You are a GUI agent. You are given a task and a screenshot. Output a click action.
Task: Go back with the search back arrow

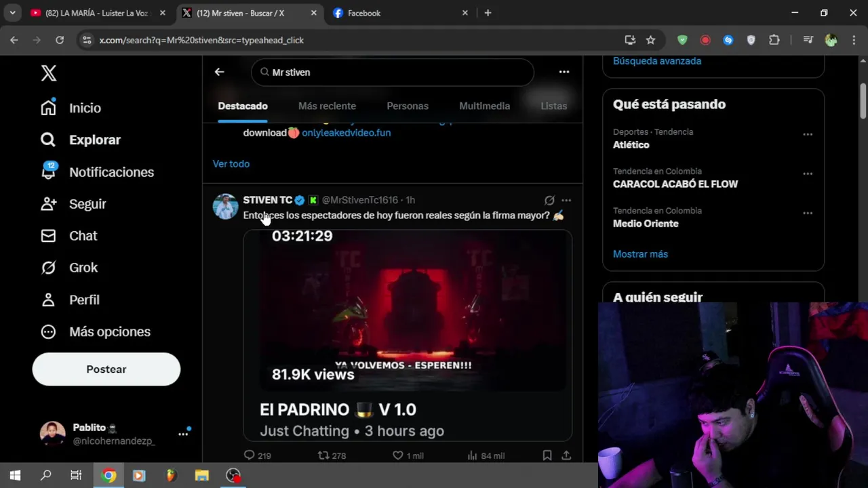pyautogui.click(x=219, y=71)
